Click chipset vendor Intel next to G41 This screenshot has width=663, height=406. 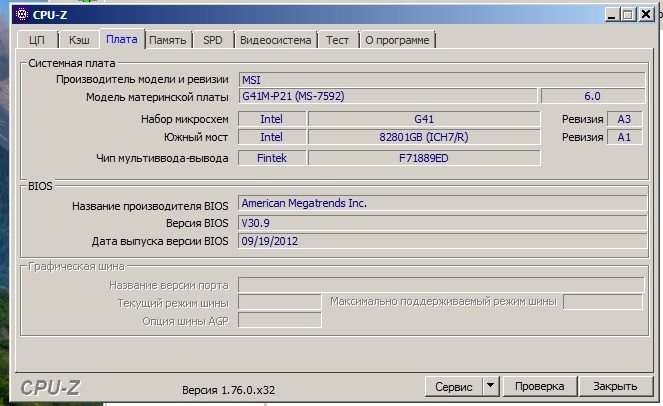point(271,119)
